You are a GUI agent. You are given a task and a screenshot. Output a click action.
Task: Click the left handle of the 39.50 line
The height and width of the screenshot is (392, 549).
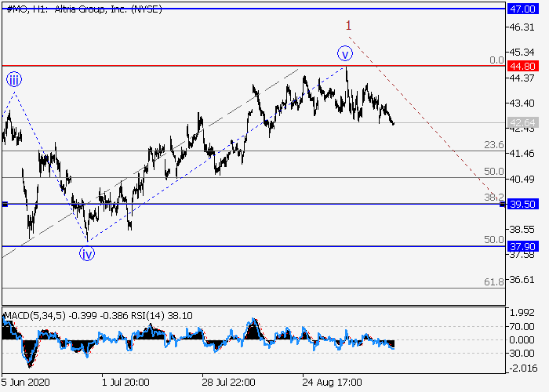tap(4, 204)
